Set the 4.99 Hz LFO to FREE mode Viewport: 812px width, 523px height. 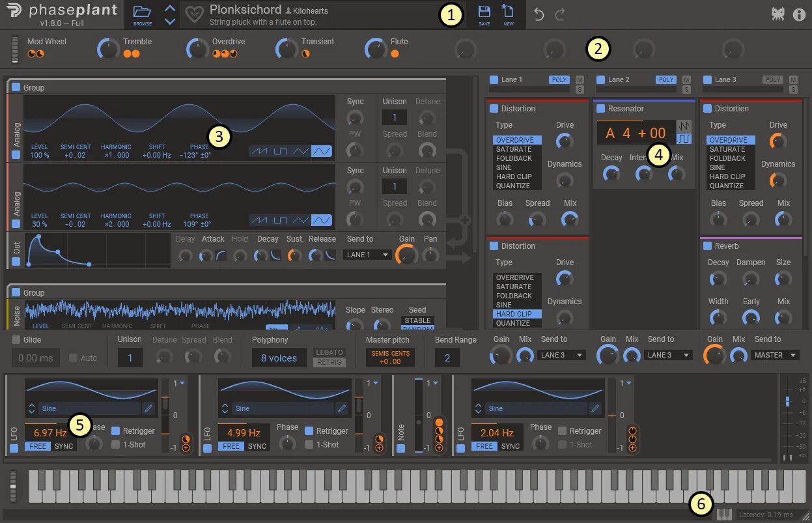[x=231, y=446]
